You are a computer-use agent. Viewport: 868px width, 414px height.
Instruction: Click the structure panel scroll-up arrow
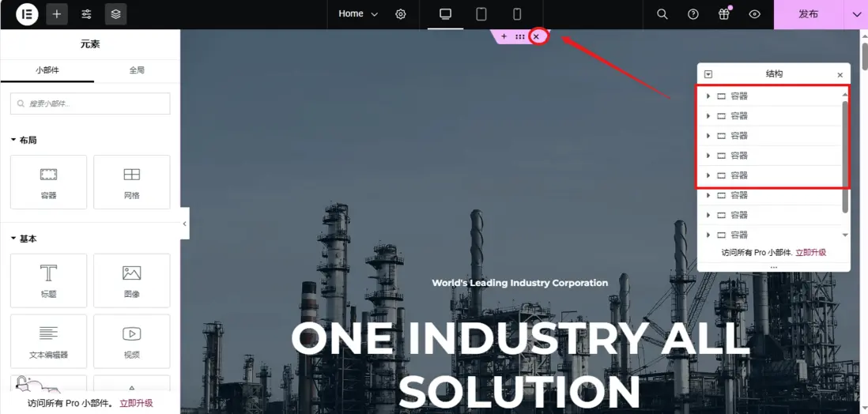[845, 94]
